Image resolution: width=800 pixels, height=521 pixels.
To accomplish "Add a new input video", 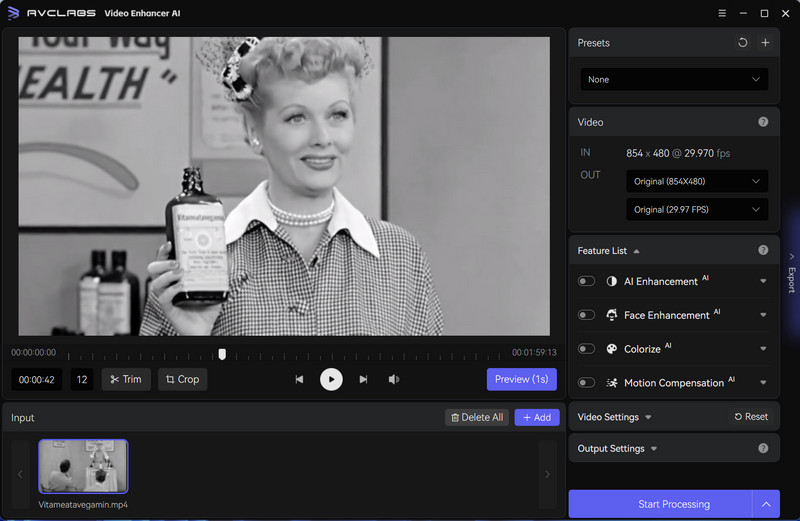I will coord(537,417).
